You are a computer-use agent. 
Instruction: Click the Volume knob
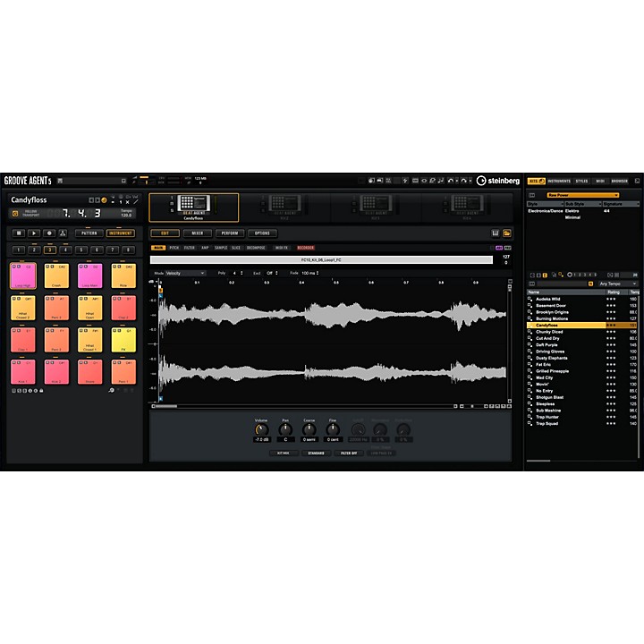[x=261, y=430]
